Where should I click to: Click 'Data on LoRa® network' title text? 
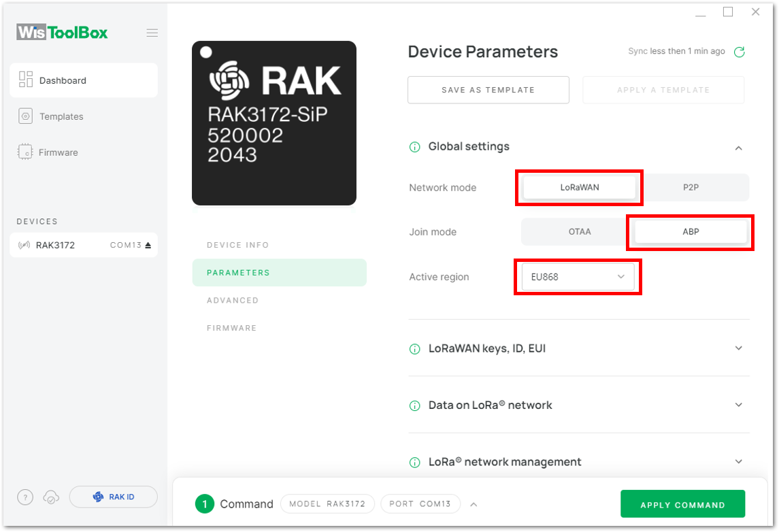tap(490, 405)
